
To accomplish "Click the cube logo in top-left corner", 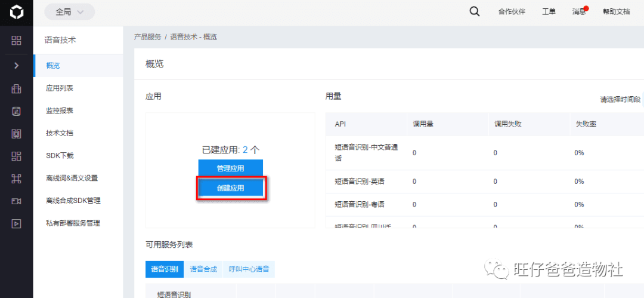I will pyautogui.click(x=17, y=13).
